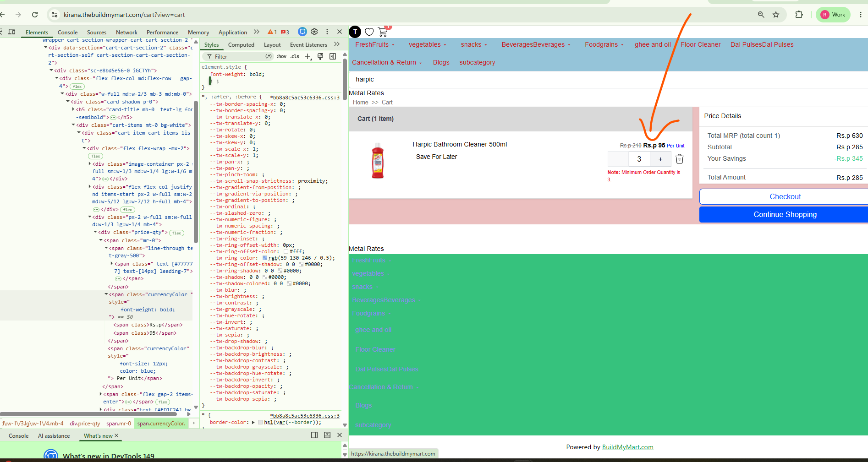Switch to the Sources tab

click(x=97, y=32)
